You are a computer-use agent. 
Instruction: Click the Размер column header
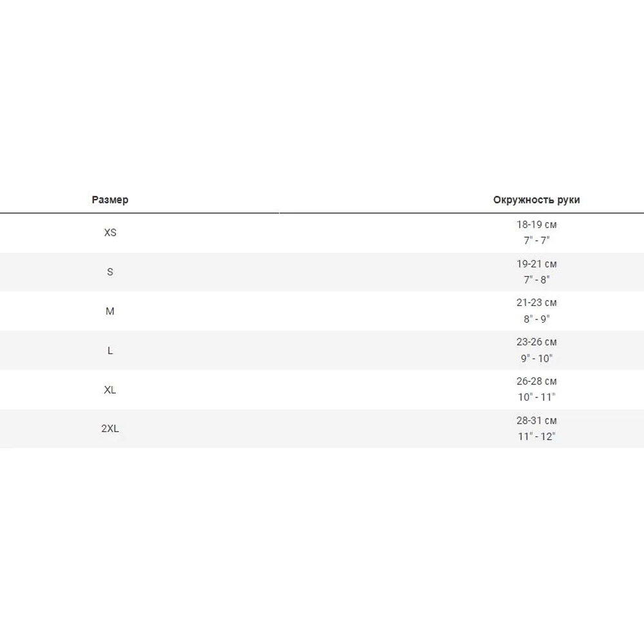110,200
